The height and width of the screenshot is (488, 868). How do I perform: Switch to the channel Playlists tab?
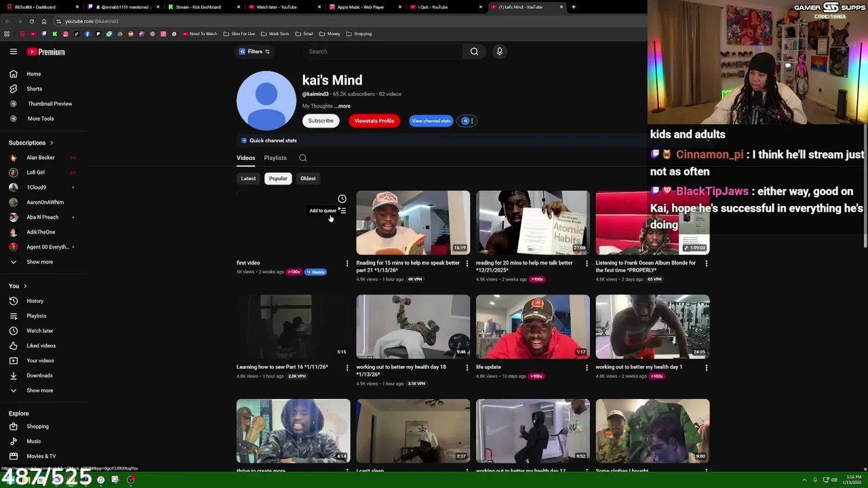(x=275, y=158)
